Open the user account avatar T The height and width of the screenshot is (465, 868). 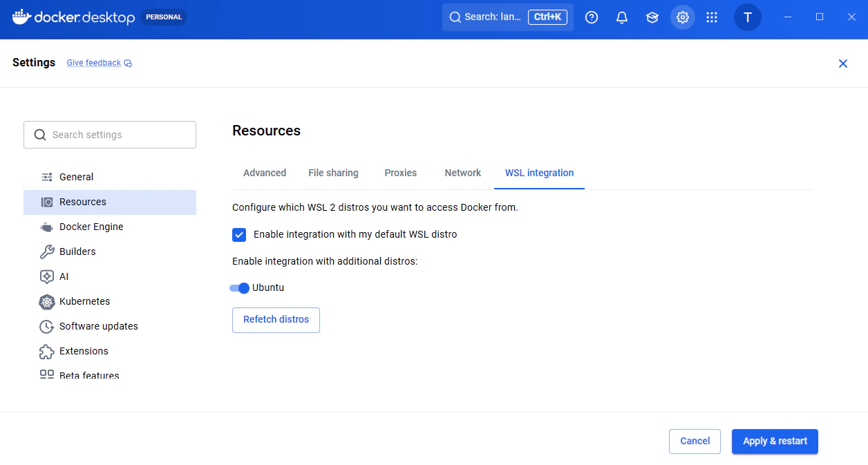748,17
